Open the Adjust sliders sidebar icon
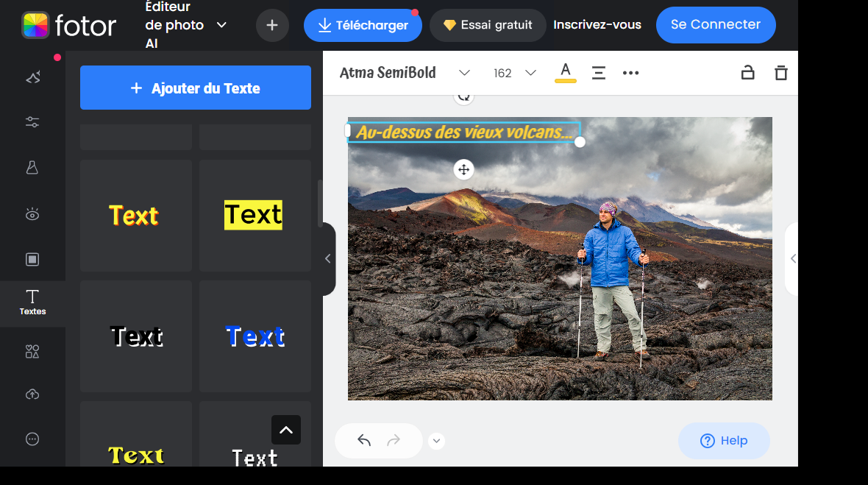 pyautogui.click(x=32, y=122)
